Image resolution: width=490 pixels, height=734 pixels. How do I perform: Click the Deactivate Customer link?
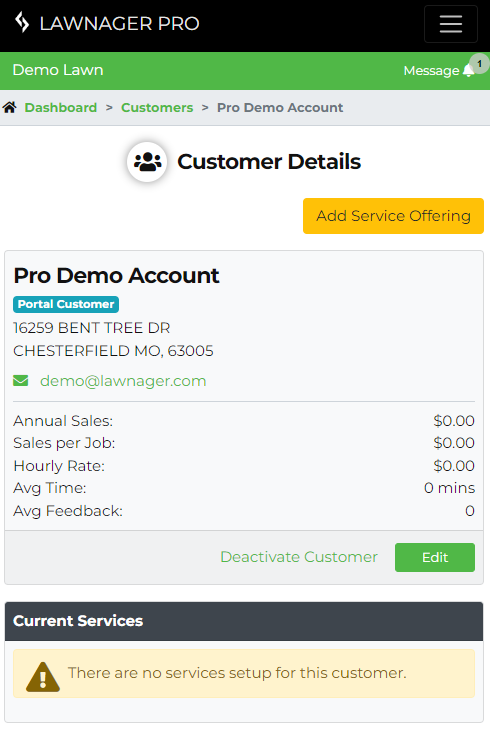pos(299,557)
